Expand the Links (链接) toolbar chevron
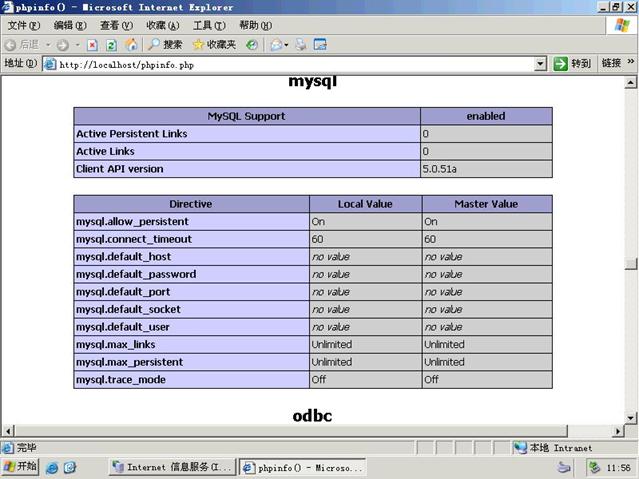The image size is (639, 479). [632, 64]
